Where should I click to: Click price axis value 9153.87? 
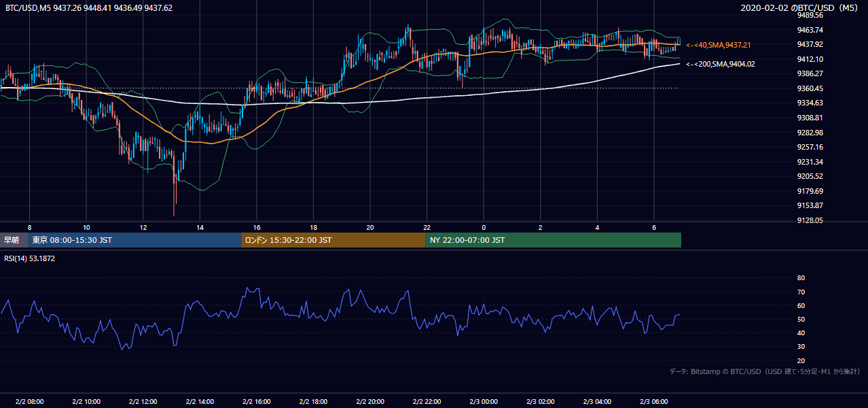810,205
